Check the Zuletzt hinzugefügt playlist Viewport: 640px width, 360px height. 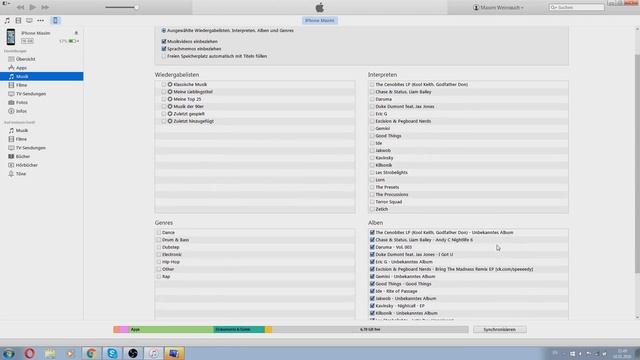[164, 121]
